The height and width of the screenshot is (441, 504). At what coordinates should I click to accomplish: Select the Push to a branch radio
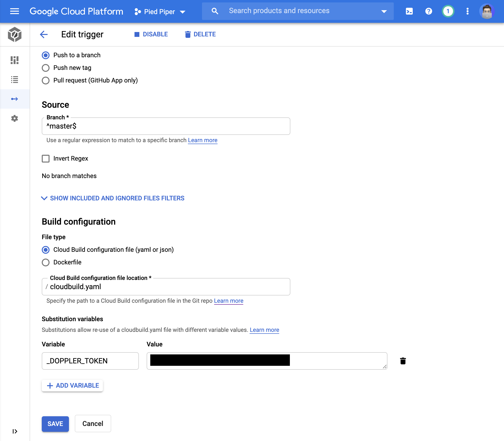click(x=46, y=55)
